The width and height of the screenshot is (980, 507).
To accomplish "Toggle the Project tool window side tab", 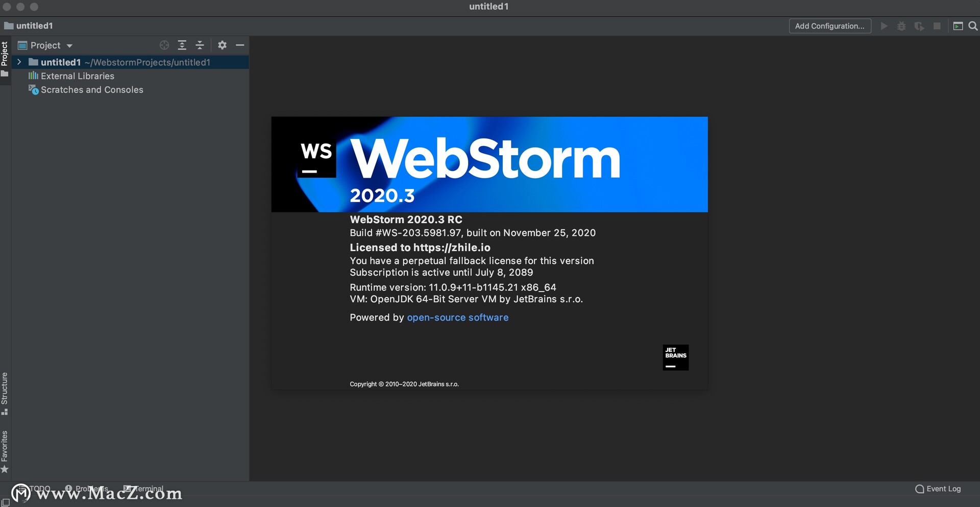I will pyautogui.click(x=5, y=60).
